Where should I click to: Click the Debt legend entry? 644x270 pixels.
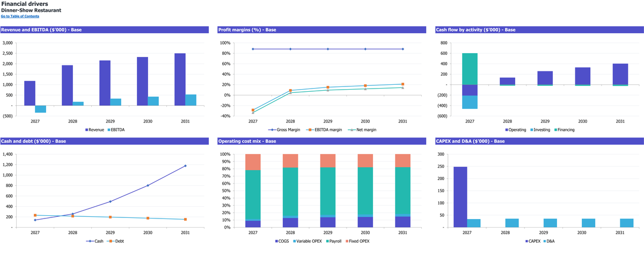click(114, 241)
